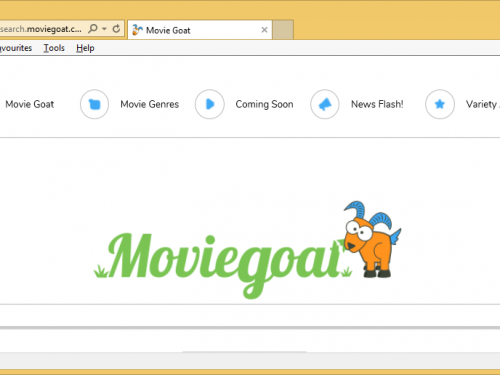Open the Help menu

pos(85,48)
